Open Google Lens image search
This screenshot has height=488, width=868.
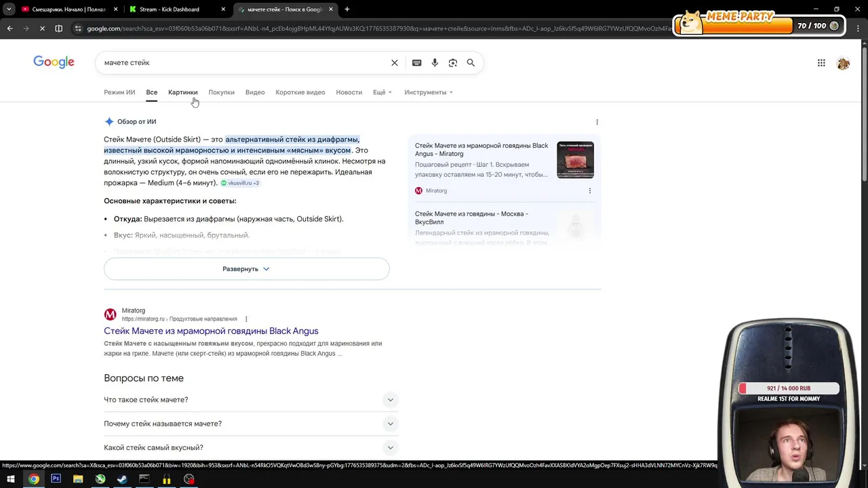pos(453,62)
